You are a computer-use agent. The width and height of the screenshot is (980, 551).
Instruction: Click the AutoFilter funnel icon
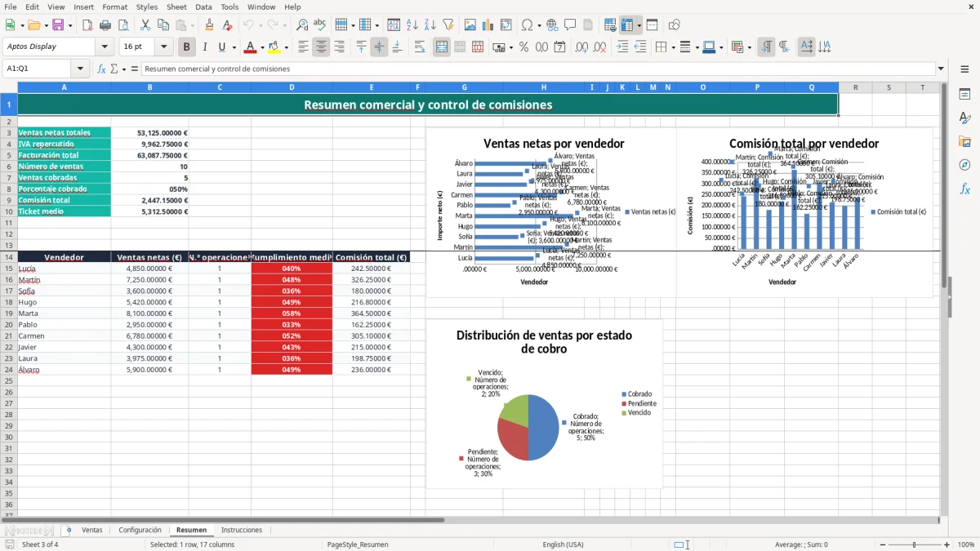pyautogui.click(x=448, y=25)
